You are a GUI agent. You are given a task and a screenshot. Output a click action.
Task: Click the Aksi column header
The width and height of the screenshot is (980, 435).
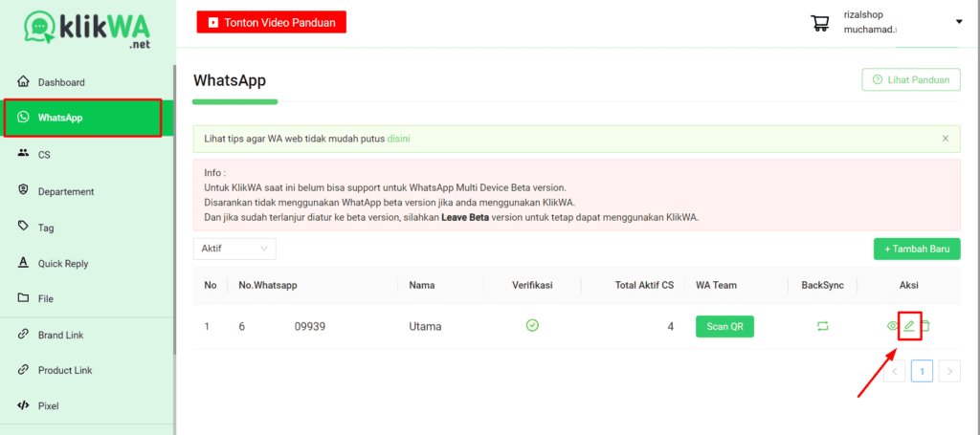(x=909, y=285)
